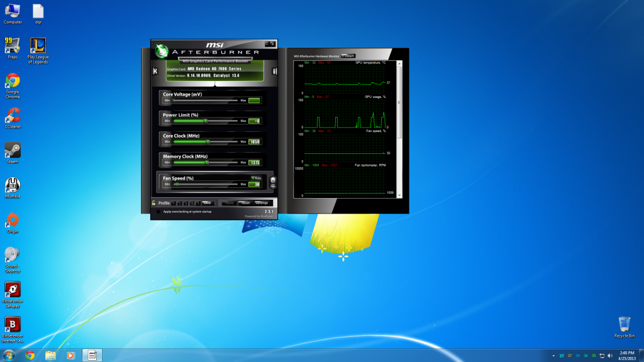Click the 'AMD Radeon HD 7900 Series' text

point(214,69)
